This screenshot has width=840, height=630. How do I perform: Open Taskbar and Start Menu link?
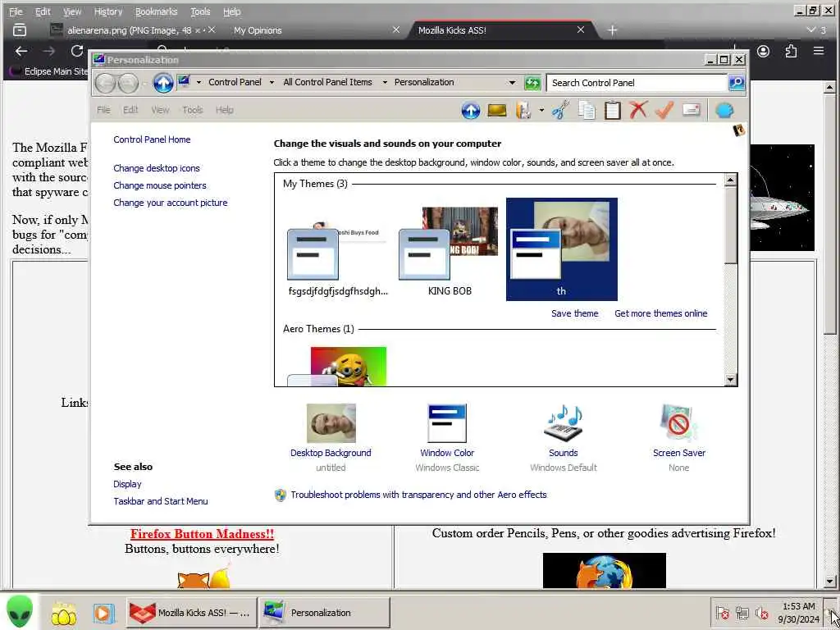(x=161, y=501)
